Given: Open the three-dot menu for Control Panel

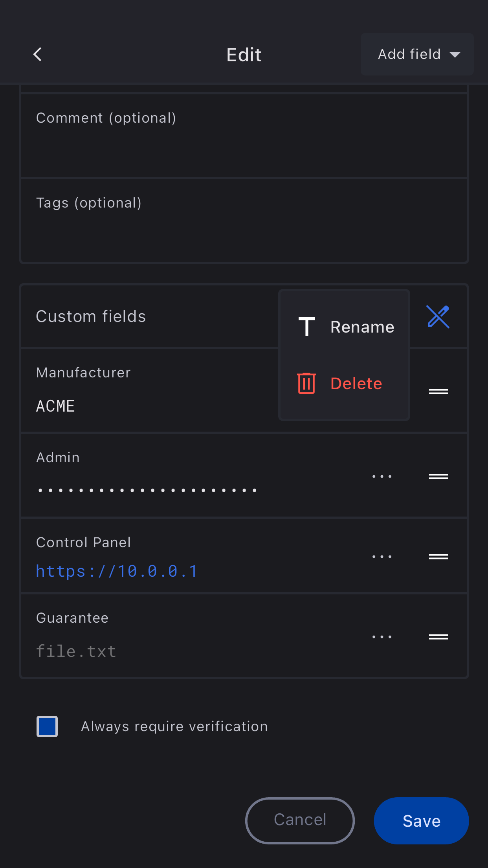Looking at the screenshot, I should coord(382,557).
